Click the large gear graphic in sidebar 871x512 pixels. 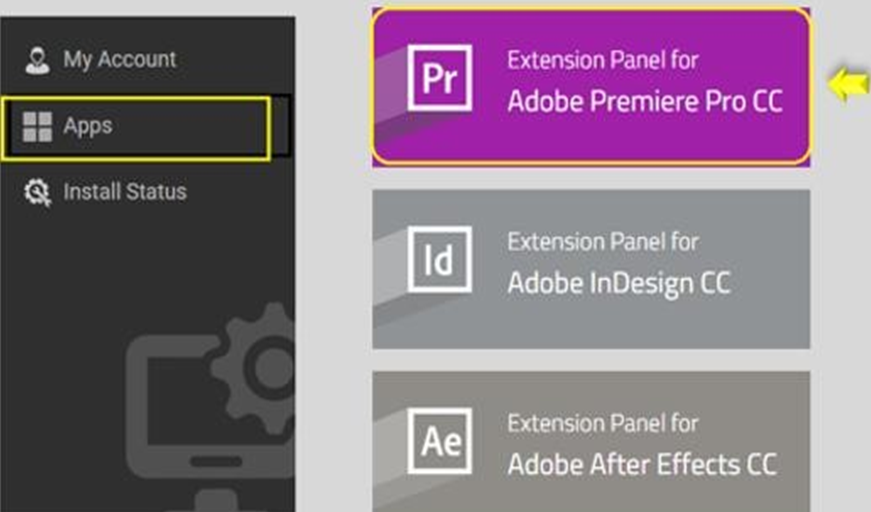(x=257, y=368)
